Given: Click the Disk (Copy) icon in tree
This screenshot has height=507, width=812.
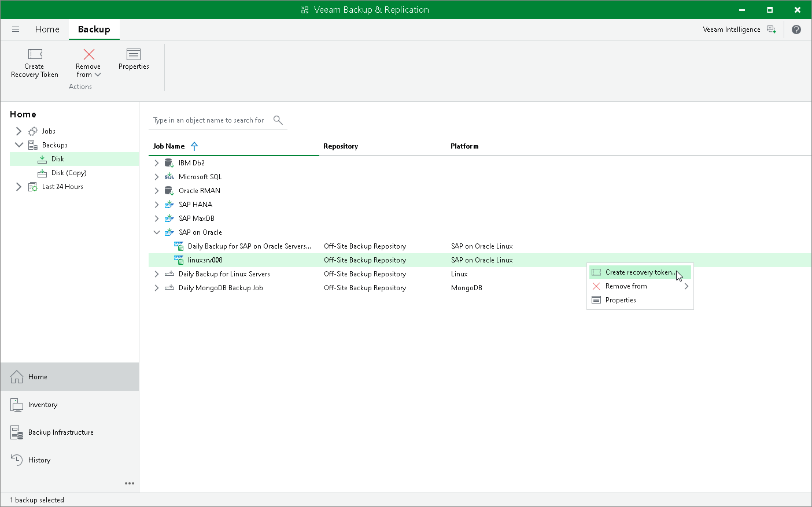Looking at the screenshot, I should point(42,173).
